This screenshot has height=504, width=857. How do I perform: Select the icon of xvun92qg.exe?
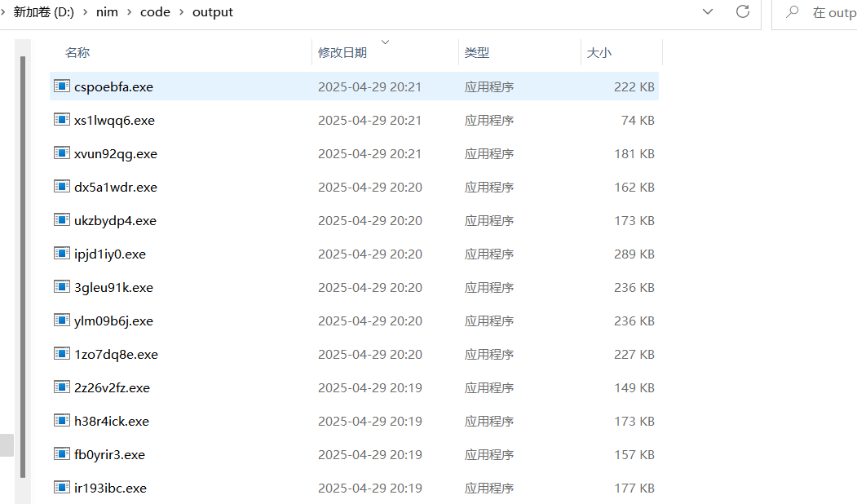click(61, 153)
